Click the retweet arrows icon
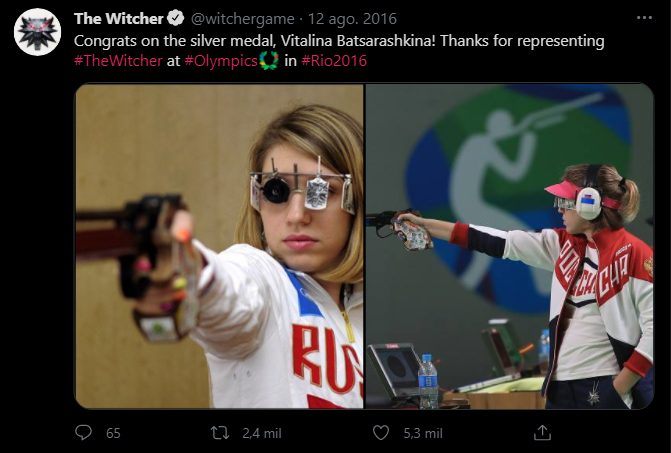The image size is (671, 453). coord(220,433)
